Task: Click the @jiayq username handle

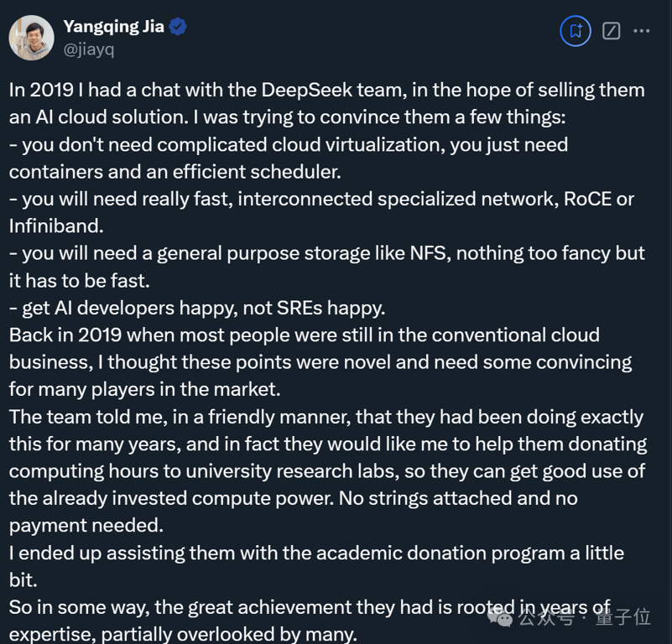Action: 91,49
